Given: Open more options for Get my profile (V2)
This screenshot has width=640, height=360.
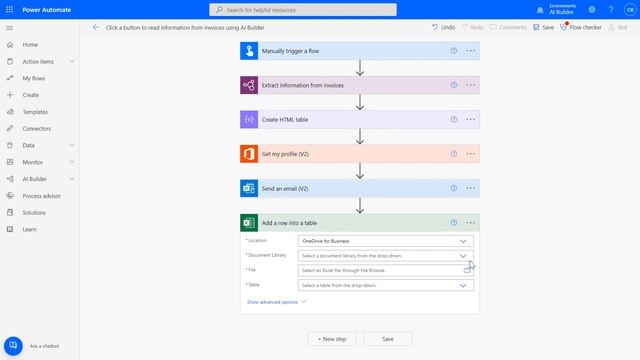Looking at the screenshot, I should pos(471,154).
